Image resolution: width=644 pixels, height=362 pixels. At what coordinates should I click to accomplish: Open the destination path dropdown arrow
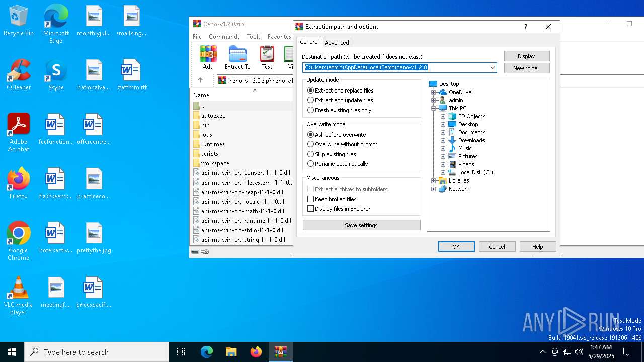click(492, 68)
